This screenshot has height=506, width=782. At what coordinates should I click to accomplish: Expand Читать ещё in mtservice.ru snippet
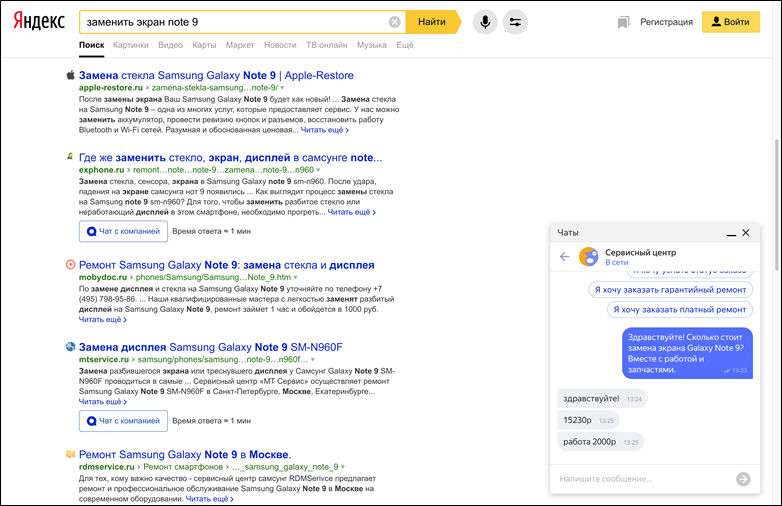point(103,401)
